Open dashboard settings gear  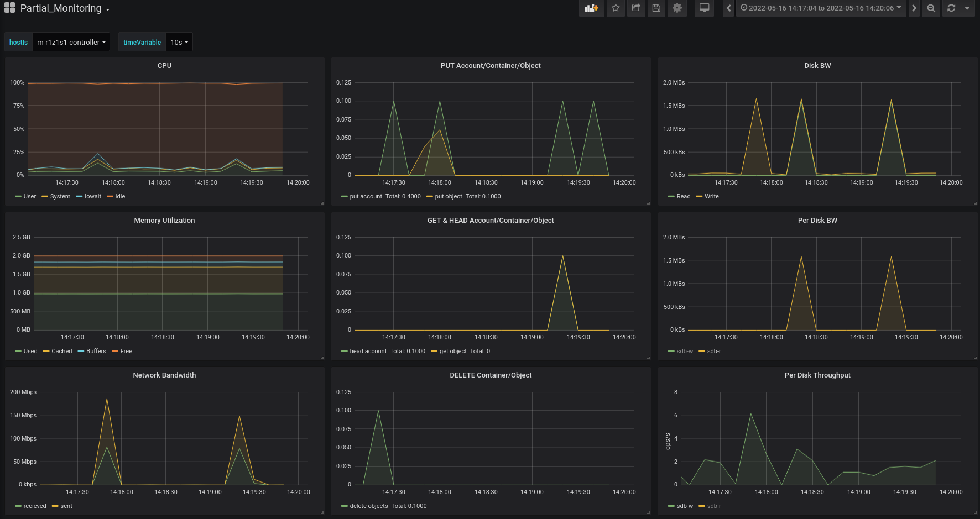[x=677, y=8]
